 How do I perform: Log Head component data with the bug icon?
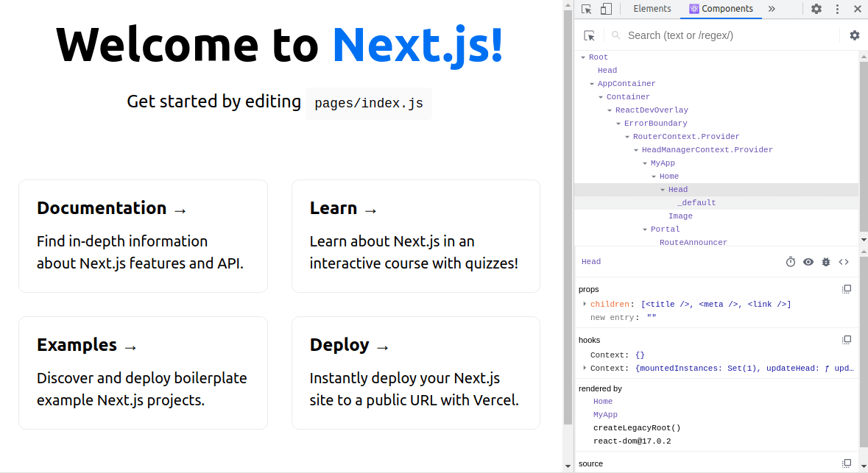tap(825, 261)
